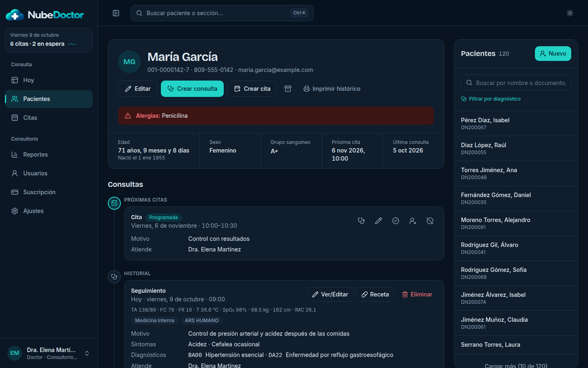Open Rodríguez Gómez, Sofía's record
Viewport: 588px width, 368px height.
[x=516, y=273]
